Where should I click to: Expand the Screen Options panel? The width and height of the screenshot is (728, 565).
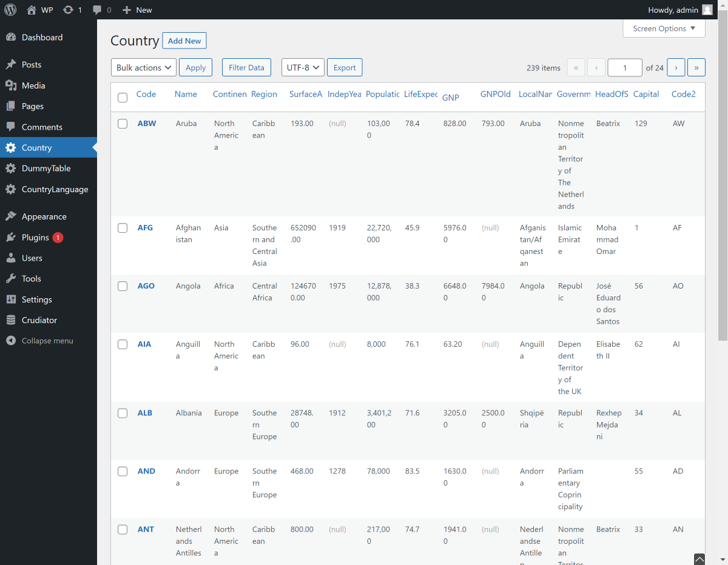point(664,28)
